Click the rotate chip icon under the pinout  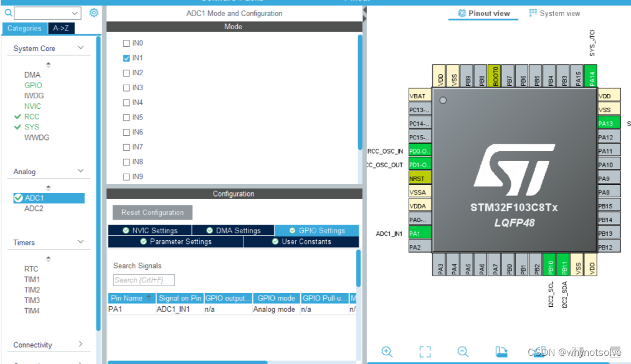click(501, 352)
